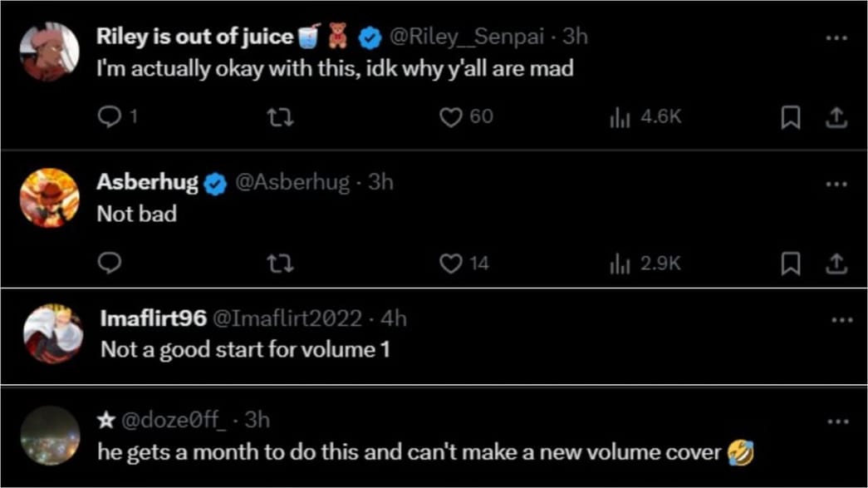Viewport: 868px width, 488px height.
Task: Reply to Asberhug's "Not bad" tweet
Action: click(110, 264)
